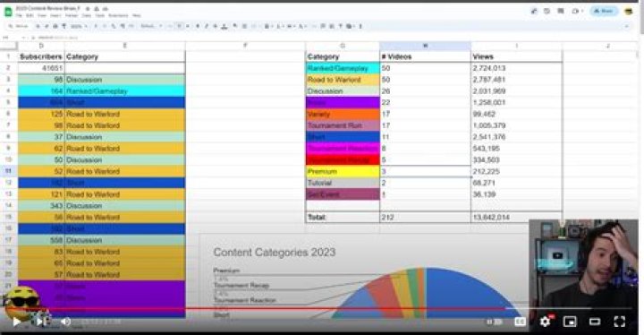Click the Share button
This screenshot has width=644, height=335.
coord(604,11)
